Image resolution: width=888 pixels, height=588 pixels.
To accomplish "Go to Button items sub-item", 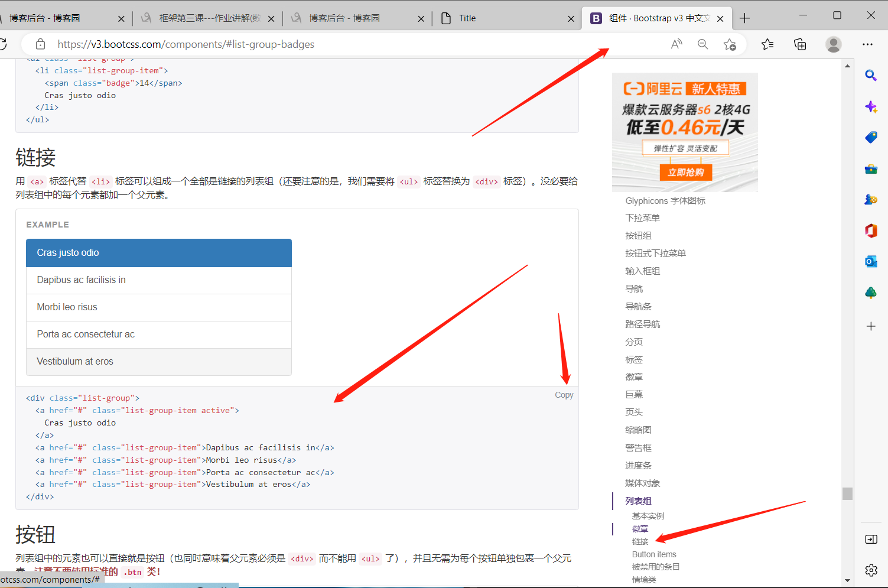I will 654,554.
